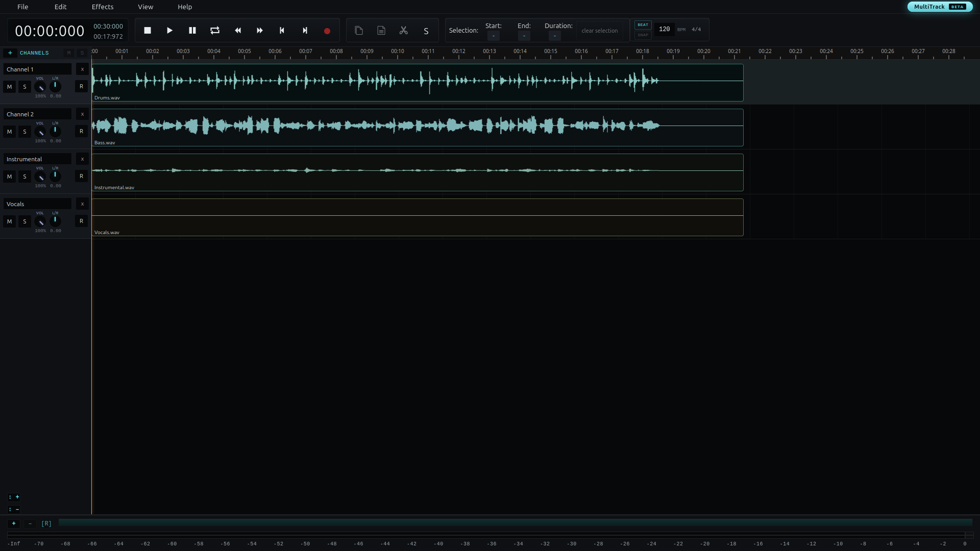Mute Channel 1
980x551 pixels.
coord(9,87)
